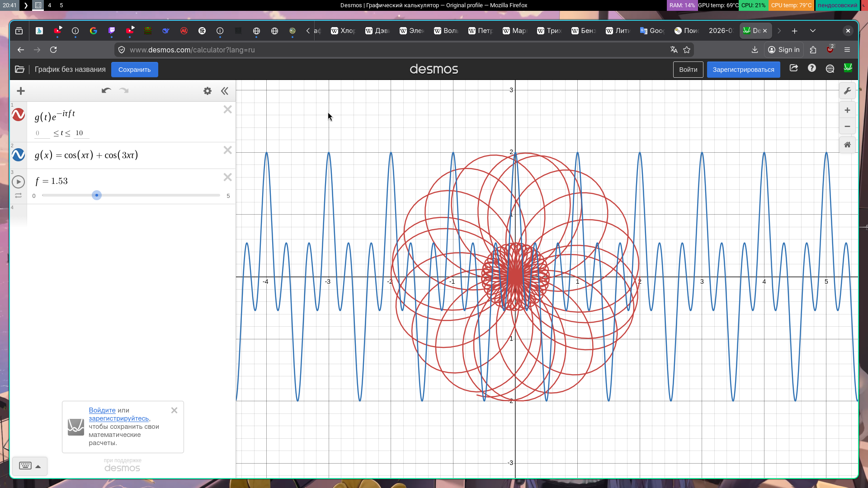Click the Войти login button
The image size is (868, 488).
688,70
